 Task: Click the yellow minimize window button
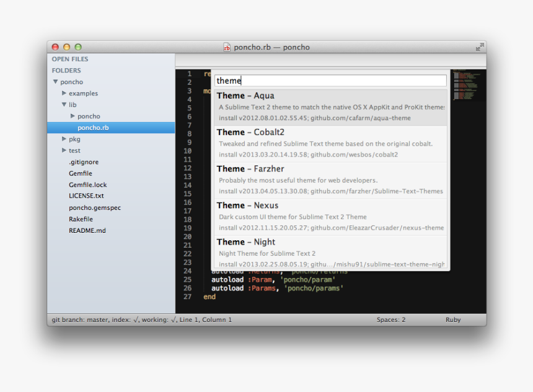67,47
